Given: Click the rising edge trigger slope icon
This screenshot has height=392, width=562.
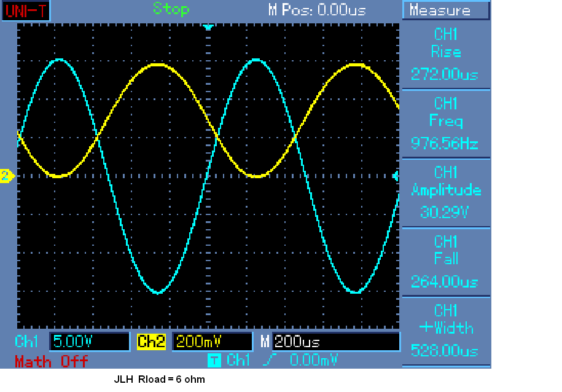Looking at the screenshot, I should pos(270,359).
